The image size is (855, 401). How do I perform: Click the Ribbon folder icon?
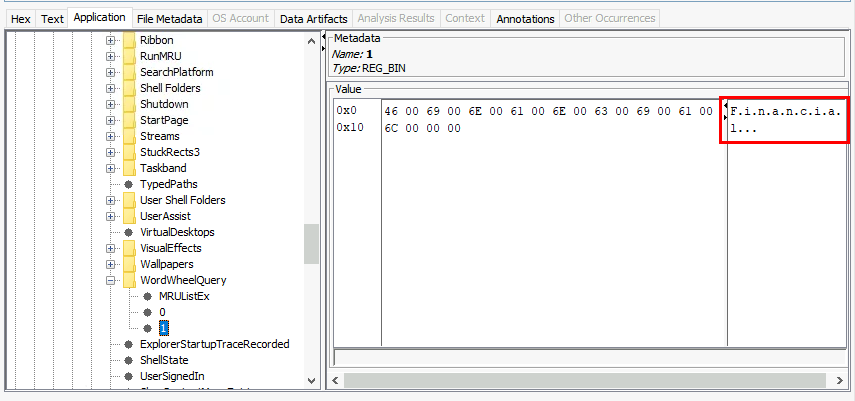pyautogui.click(x=129, y=40)
